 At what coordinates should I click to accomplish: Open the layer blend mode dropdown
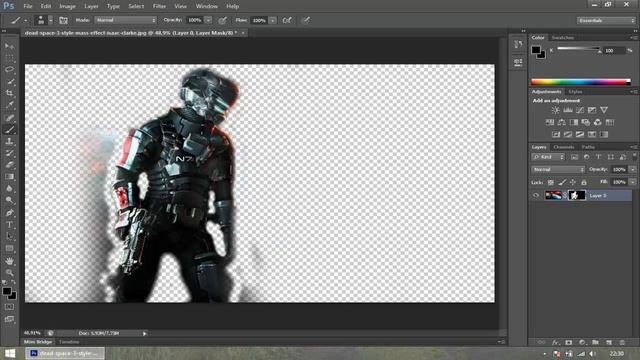558,169
